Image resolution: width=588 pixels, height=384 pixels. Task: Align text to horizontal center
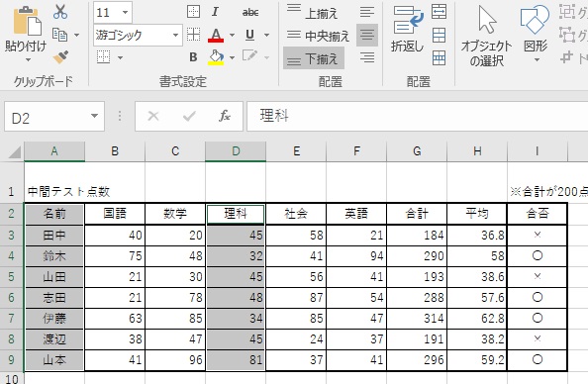(367, 35)
